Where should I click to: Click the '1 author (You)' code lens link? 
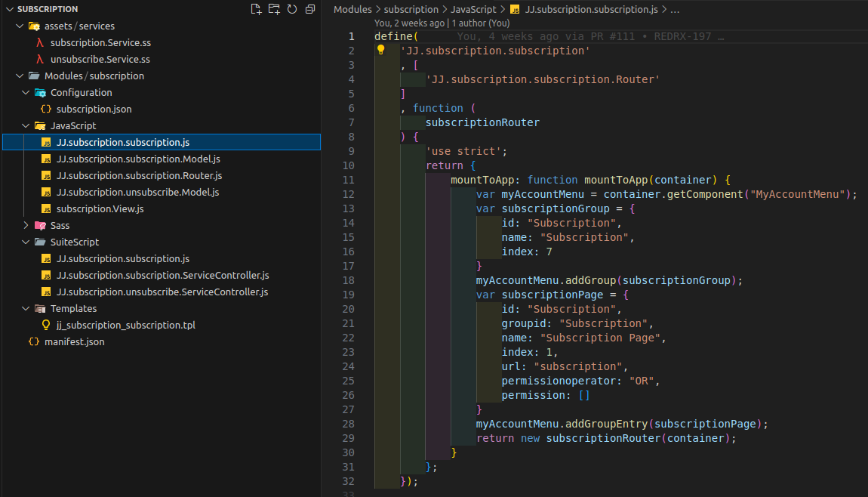pos(480,23)
